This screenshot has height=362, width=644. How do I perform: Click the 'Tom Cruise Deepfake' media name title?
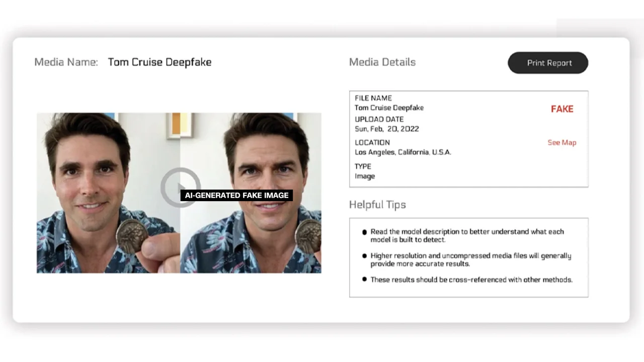[x=159, y=62]
